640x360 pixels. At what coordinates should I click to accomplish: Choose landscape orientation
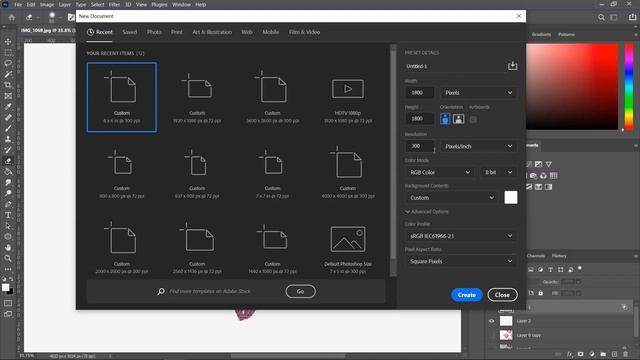[459, 119]
